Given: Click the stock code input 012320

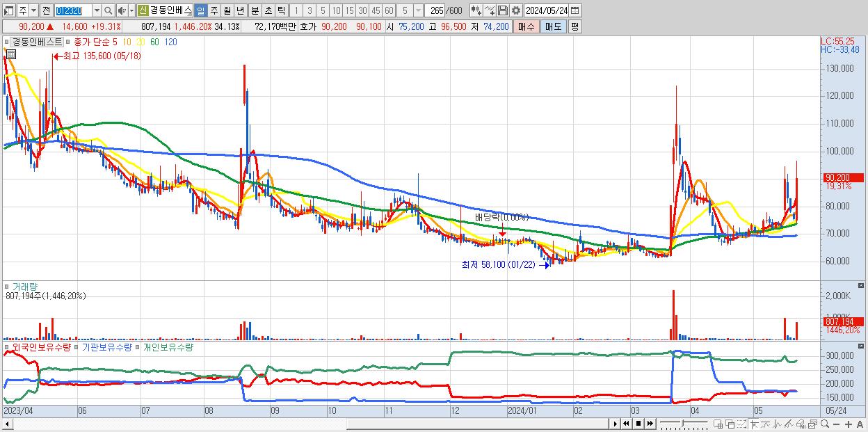Looking at the screenshot, I should 73,10.
